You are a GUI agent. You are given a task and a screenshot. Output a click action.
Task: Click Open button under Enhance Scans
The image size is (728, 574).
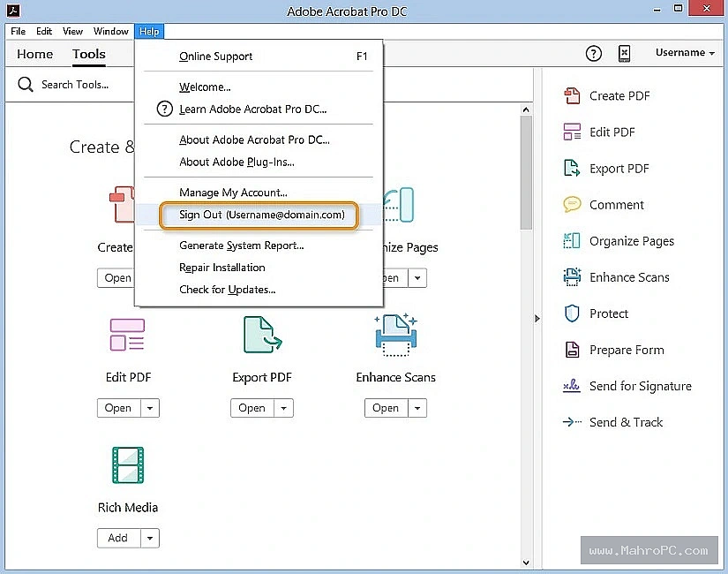pos(387,408)
